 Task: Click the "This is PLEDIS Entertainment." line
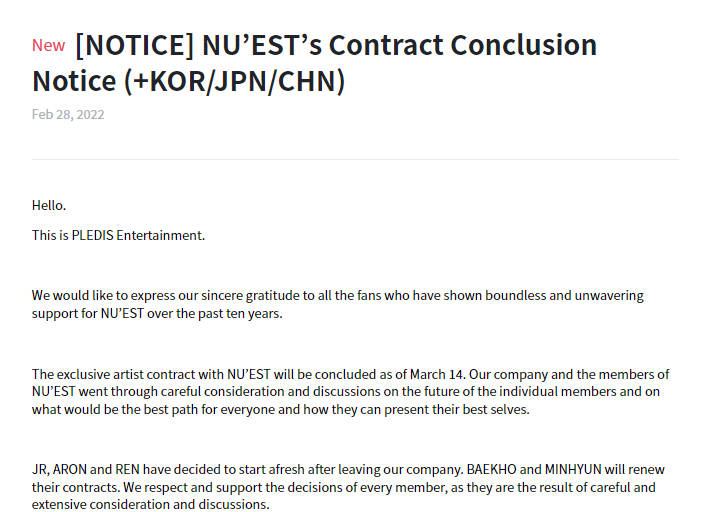tap(118, 235)
